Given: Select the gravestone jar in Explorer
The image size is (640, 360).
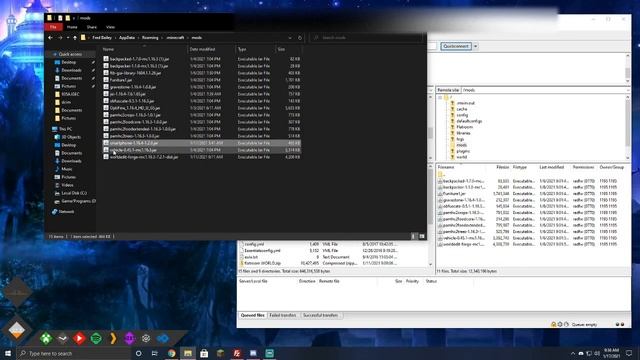Looking at the screenshot, I should click(x=202, y=87).
